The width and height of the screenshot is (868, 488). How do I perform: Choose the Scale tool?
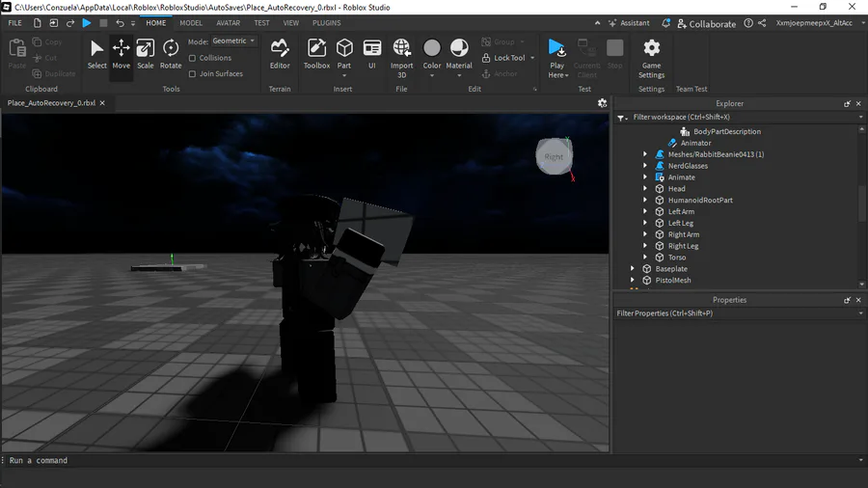[145, 54]
